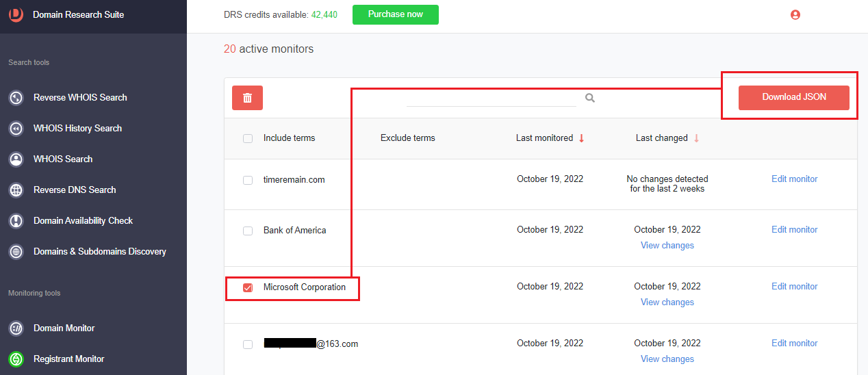View changes for the @163.com monitor
The height and width of the screenshot is (375, 868).
pyautogui.click(x=667, y=359)
